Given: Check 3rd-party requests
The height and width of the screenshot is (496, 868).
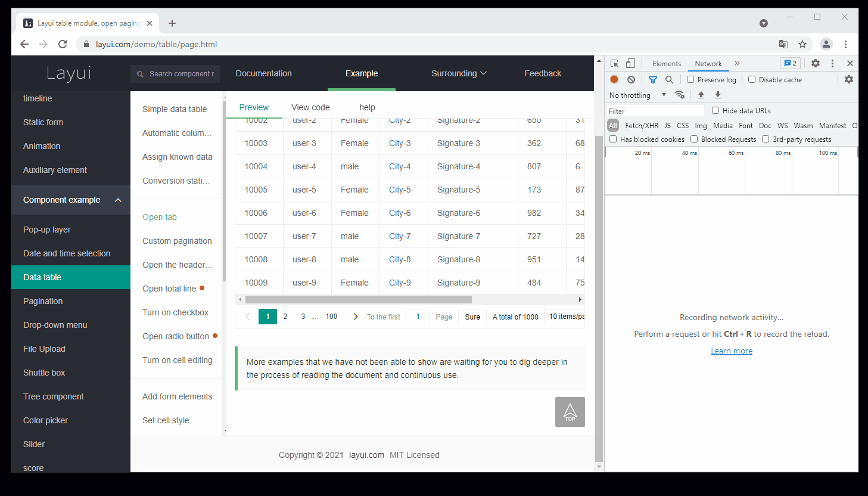Looking at the screenshot, I should 766,139.
